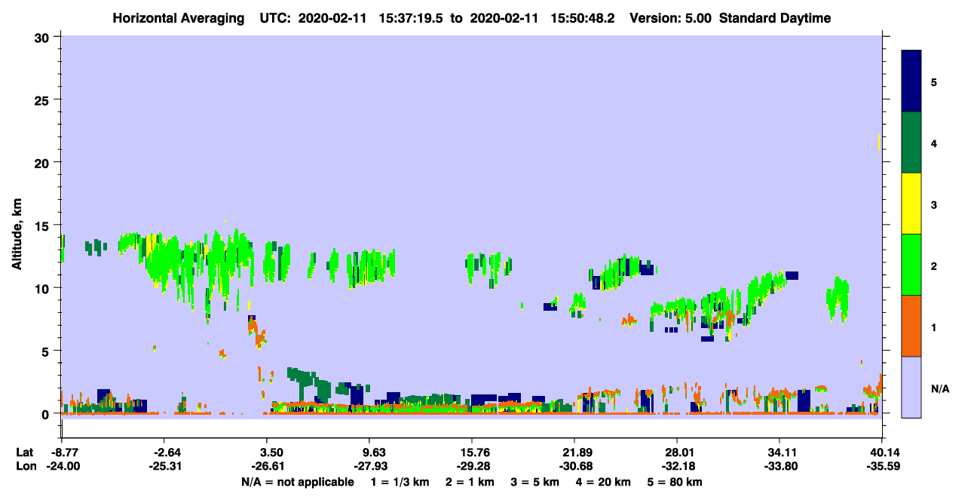Click the '3 = 5 km' legend entry
Screen dimensions: 980x503
coord(535,482)
